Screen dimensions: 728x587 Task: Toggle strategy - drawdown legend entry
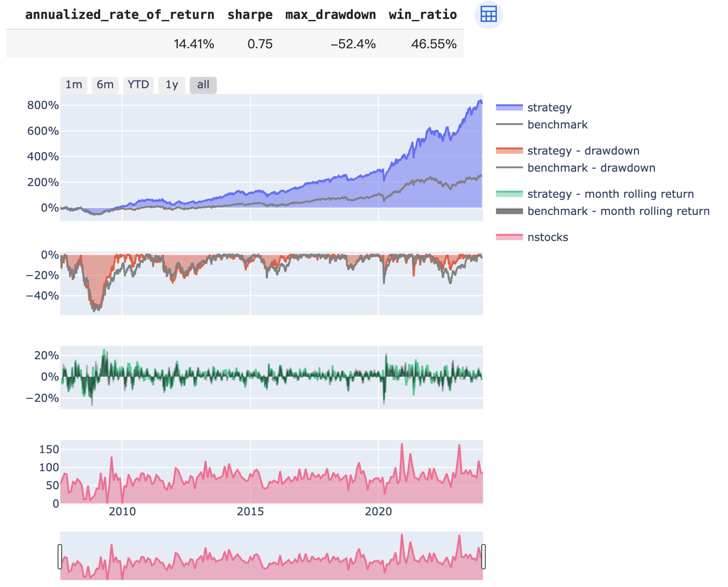[x=583, y=151]
